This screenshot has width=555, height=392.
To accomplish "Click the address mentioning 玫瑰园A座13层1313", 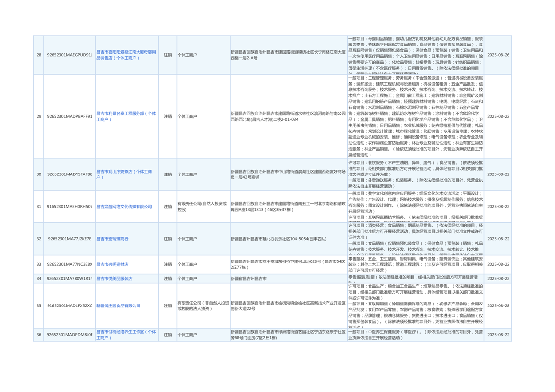I will click(288, 206).
